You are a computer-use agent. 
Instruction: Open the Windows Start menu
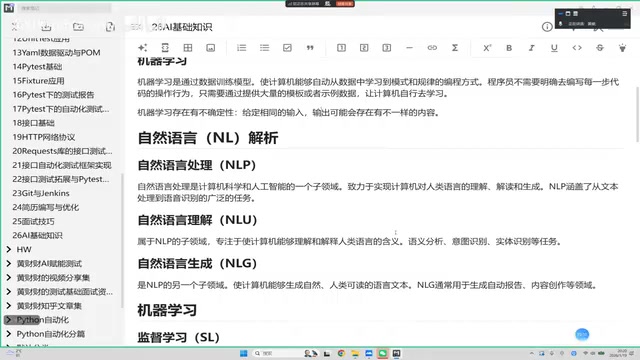(244, 353)
